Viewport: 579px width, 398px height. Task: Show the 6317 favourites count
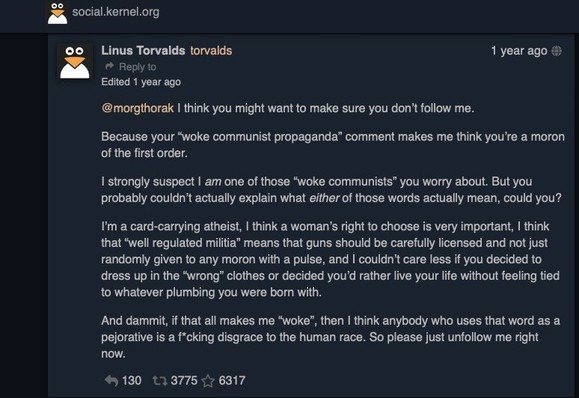[232, 380]
